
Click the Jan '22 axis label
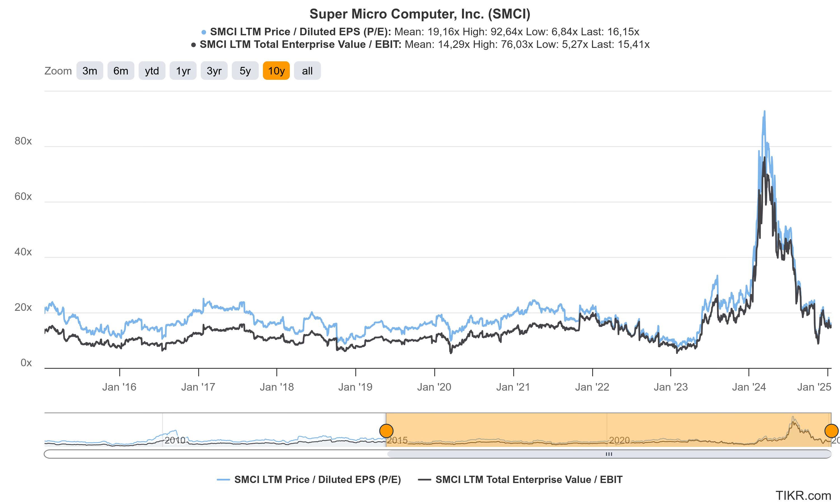pyautogui.click(x=592, y=387)
